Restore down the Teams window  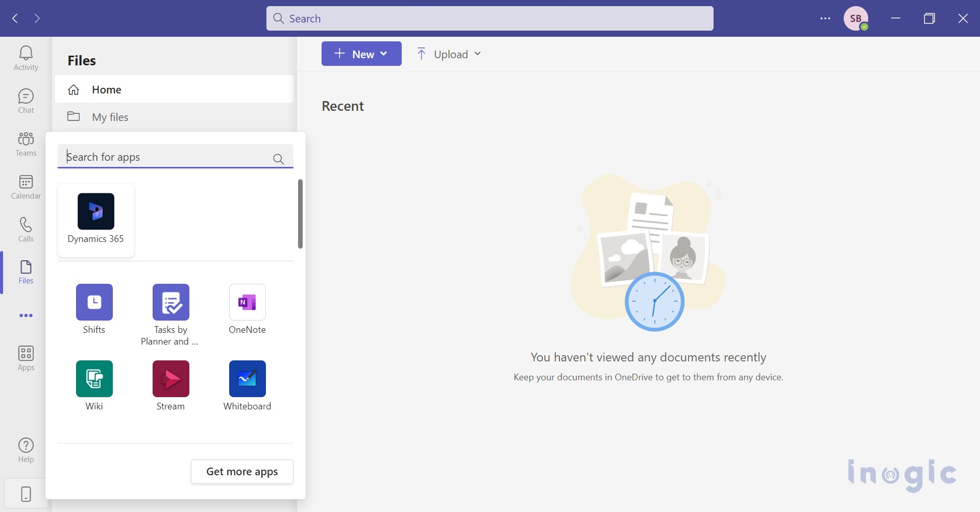pos(929,18)
